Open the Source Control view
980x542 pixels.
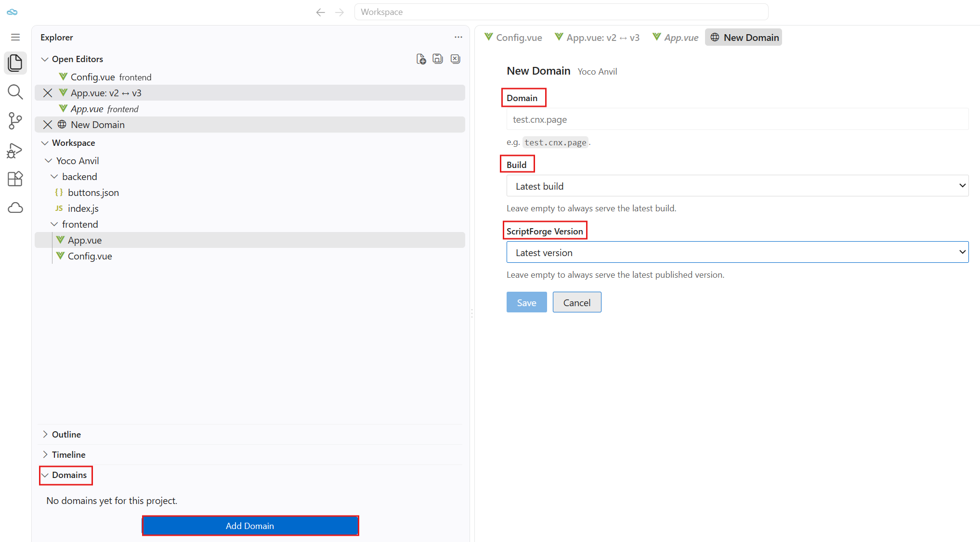pyautogui.click(x=15, y=121)
